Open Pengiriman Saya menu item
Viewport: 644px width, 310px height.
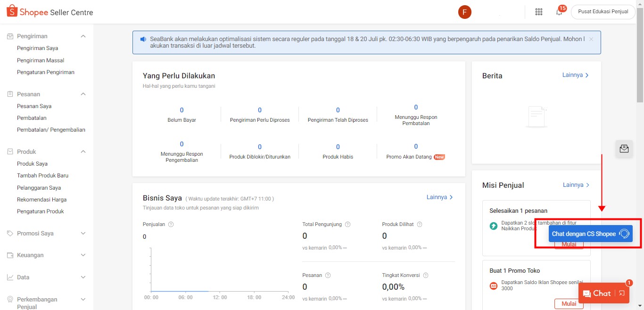38,48
